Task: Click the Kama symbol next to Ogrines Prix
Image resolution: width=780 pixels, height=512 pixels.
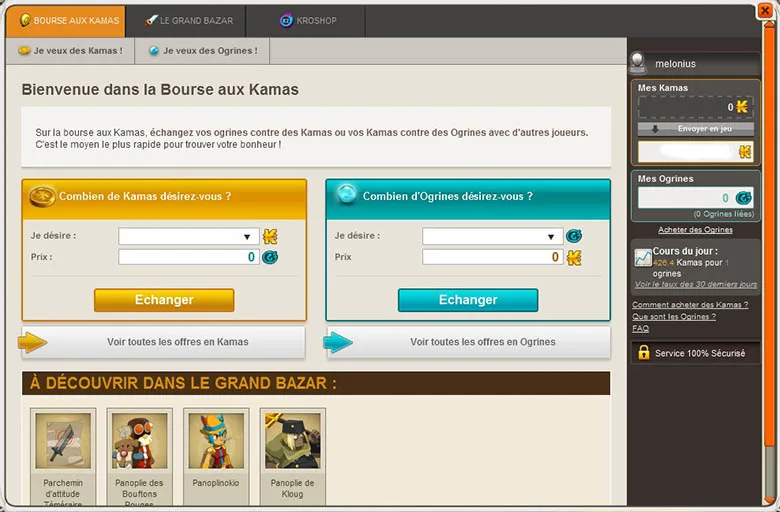Action: (x=574, y=258)
